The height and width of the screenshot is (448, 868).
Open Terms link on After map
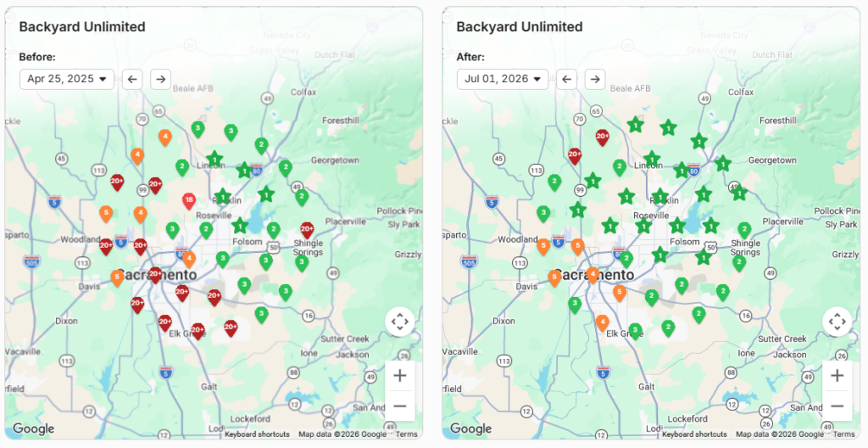tap(843, 434)
